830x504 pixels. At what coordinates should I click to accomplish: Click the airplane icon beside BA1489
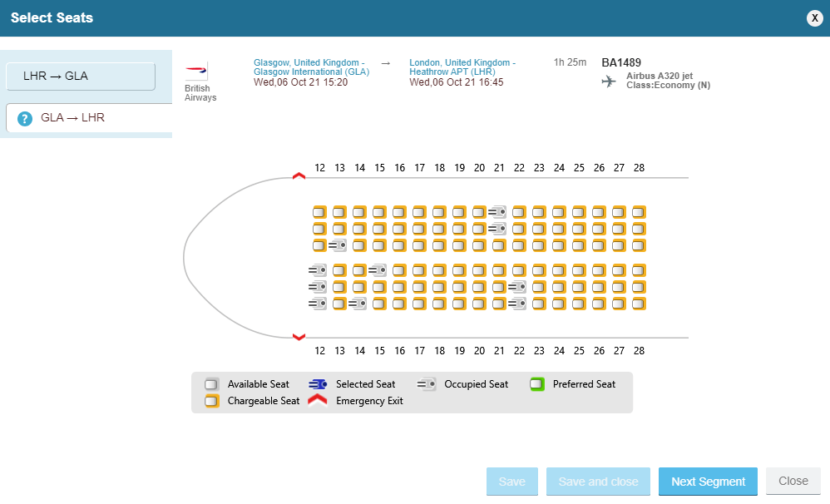(x=608, y=81)
